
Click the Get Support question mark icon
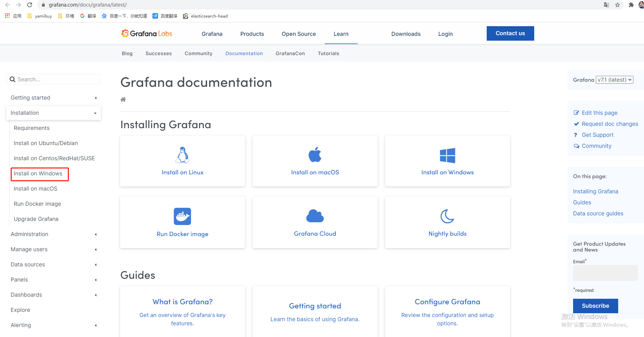tap(576, 135)
